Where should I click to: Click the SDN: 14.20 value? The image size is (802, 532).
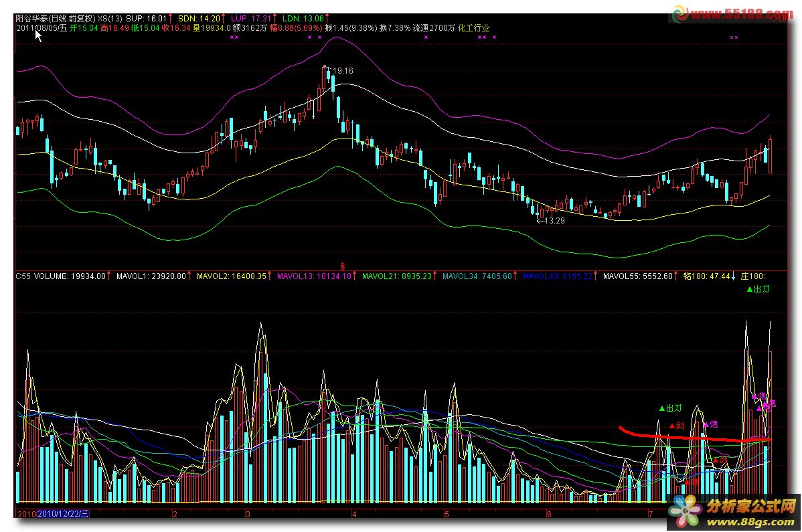[199, 18]
